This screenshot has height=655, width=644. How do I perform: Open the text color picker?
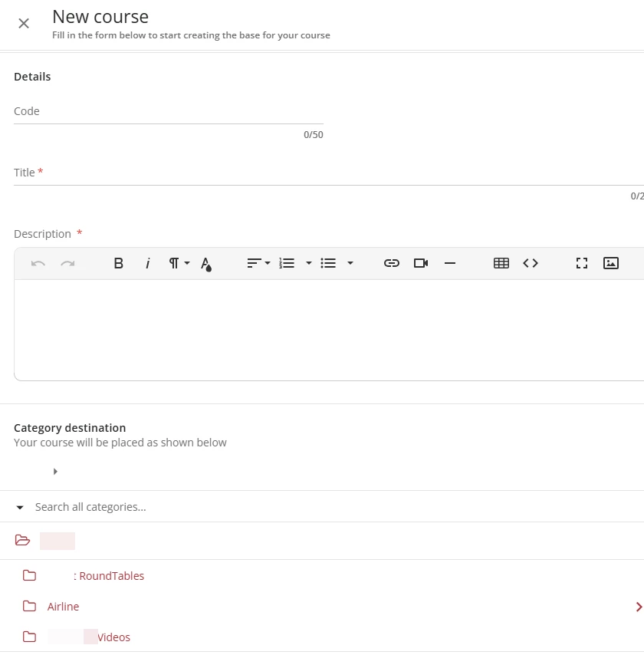[x=205, y=264]
